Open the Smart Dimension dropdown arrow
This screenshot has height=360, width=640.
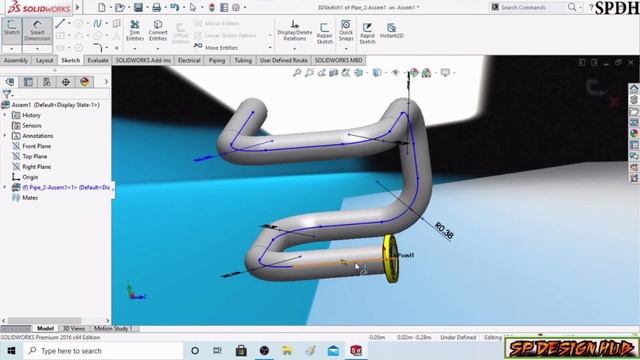click(x=37, y=49)
